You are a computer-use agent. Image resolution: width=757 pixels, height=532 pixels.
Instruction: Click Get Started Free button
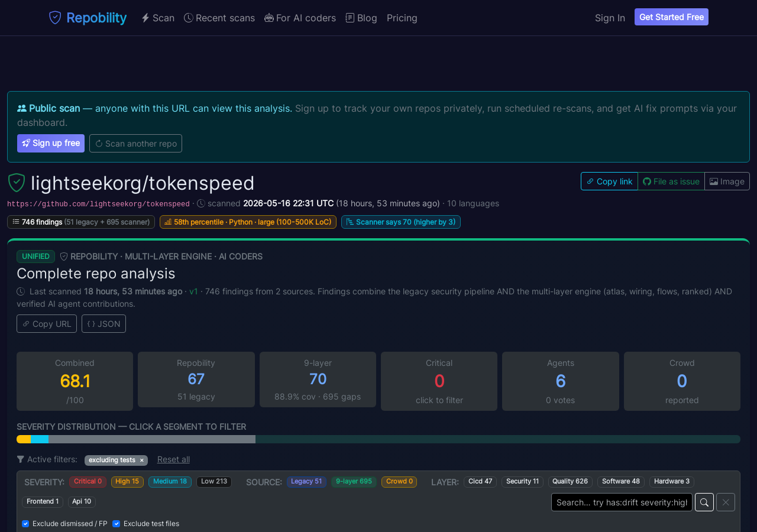[x=671, y=17]
